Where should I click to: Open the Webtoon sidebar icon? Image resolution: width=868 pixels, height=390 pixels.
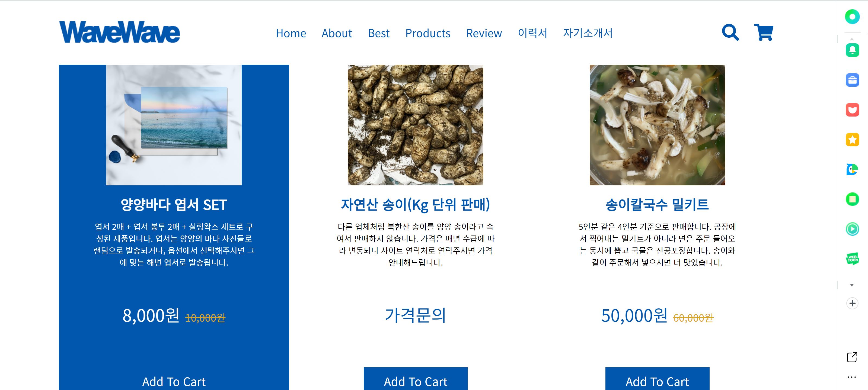click(x=852, y=259)
